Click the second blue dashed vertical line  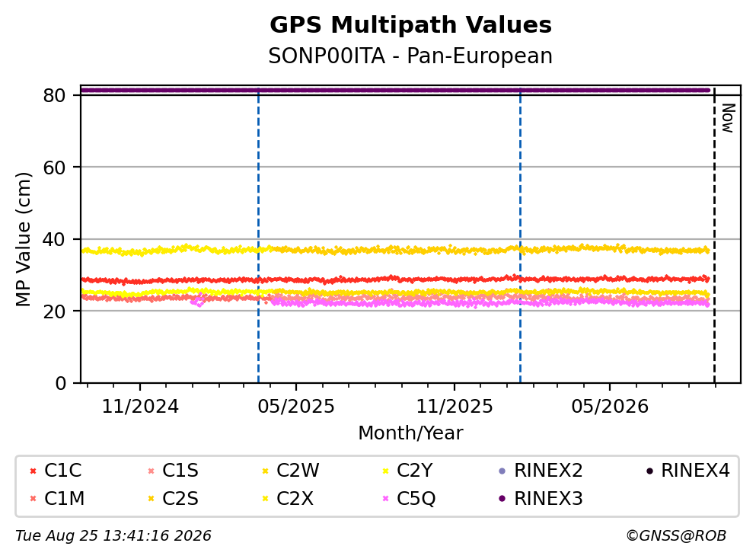(x=520, y=236)
